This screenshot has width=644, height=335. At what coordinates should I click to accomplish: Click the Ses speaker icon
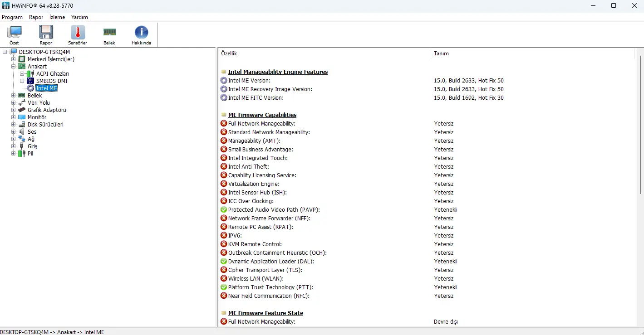click(x=22, y=132)
